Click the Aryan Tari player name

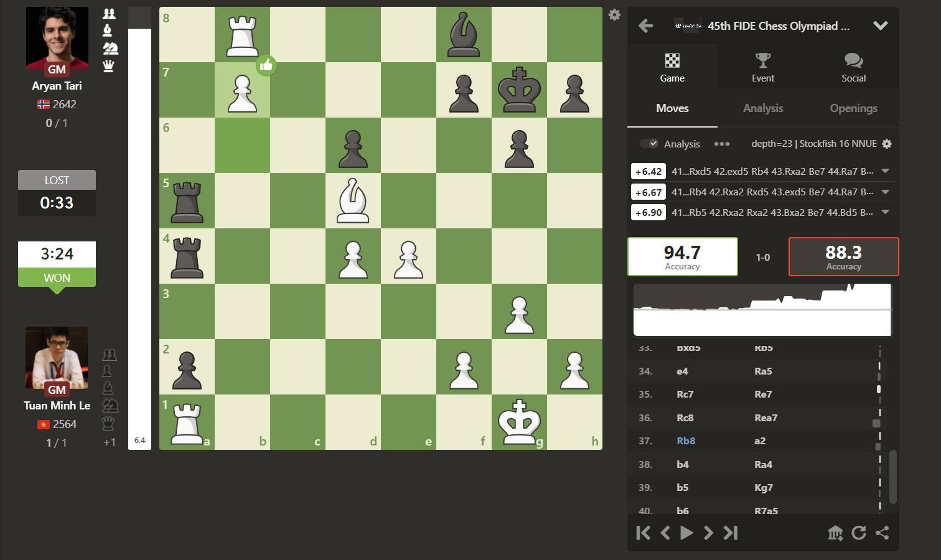57,86
